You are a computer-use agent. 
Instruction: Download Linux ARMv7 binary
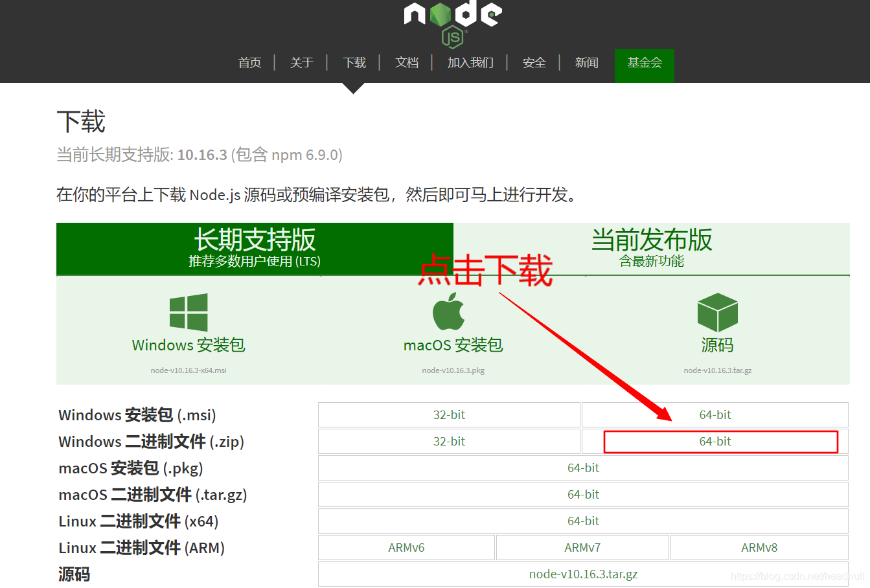coord(582,547)
